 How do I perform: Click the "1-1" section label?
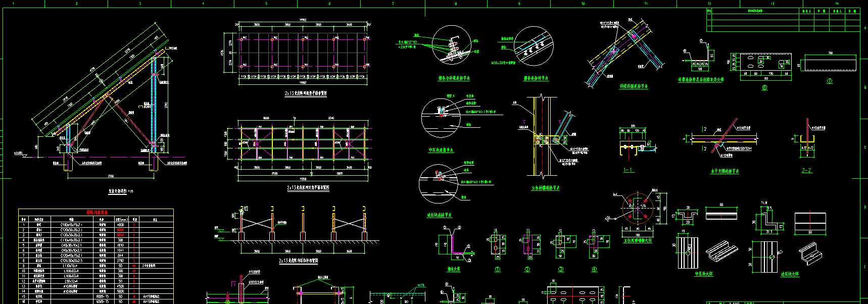coord(628,170)
